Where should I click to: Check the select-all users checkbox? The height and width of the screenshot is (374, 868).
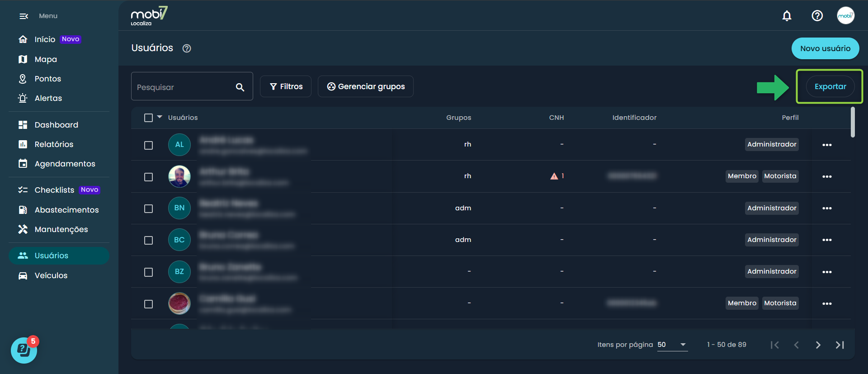[x=148, y=118]
